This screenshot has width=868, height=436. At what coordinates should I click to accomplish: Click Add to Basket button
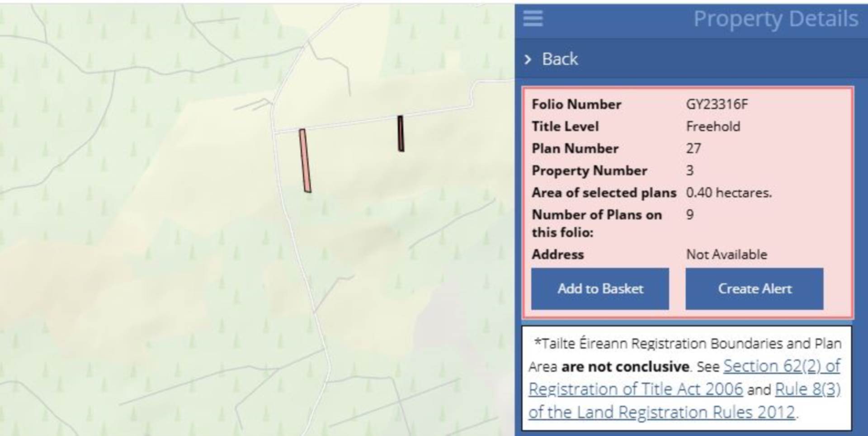(600, 289)
